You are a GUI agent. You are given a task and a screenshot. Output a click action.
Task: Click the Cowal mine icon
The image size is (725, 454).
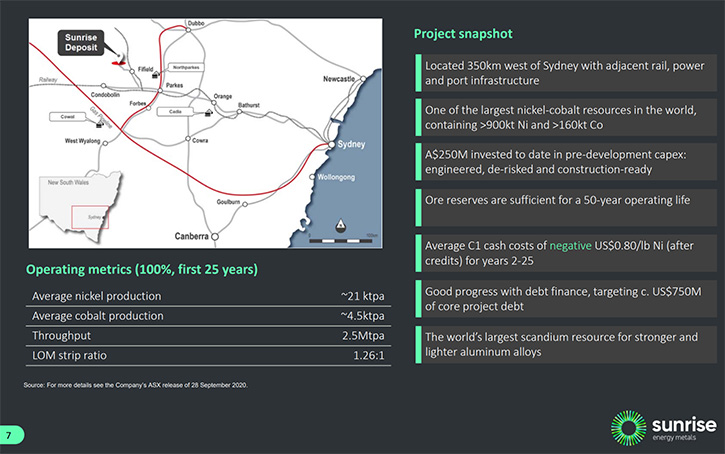click(x=98, y=125)
